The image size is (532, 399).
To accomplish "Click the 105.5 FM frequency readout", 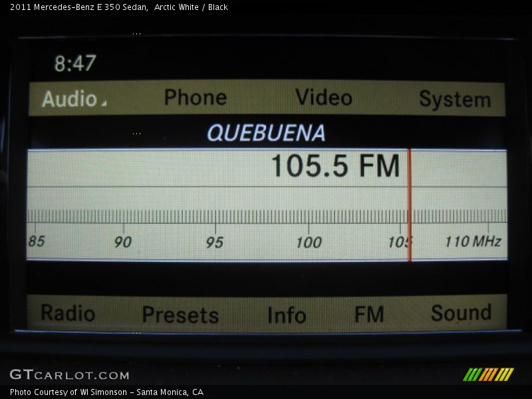I will pyautogui.click(x=336, y=166).
